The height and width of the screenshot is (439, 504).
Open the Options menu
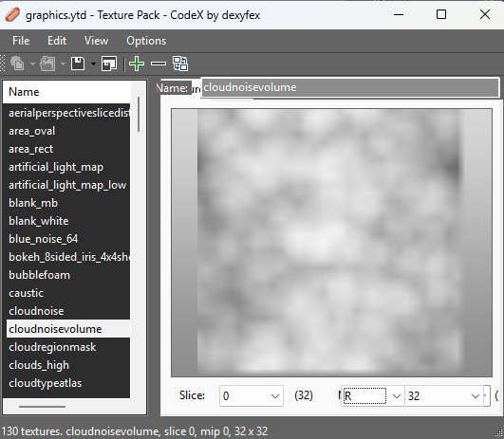[x=146, y=41]
